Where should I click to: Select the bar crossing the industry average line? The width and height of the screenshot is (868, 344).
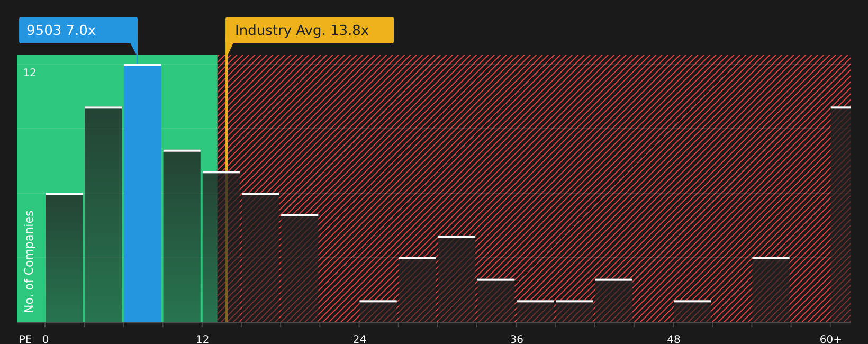click(x=221, y=247)
